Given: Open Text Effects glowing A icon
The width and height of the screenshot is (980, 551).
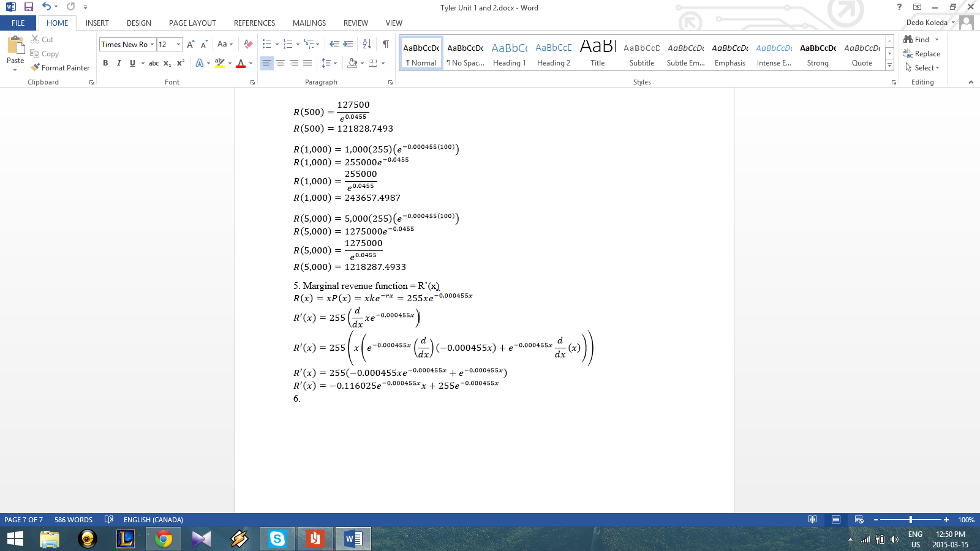Looking at the screenshot, I should [200, 63].
